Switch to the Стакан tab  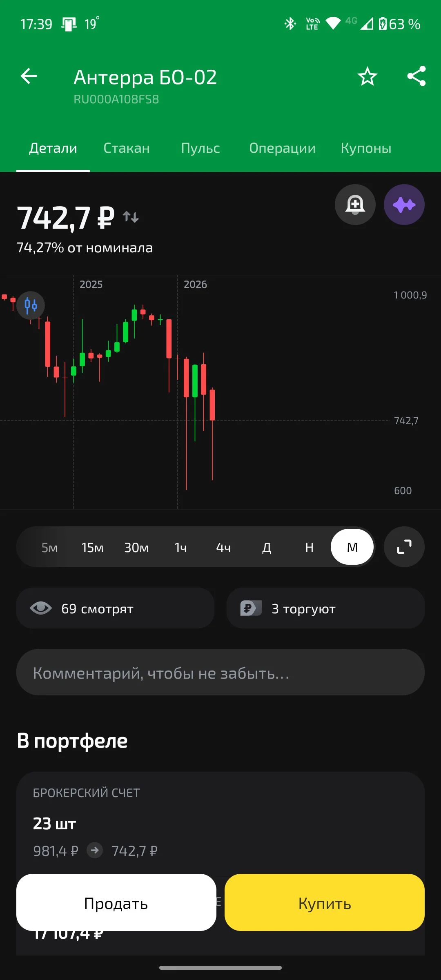pos(127,148)
